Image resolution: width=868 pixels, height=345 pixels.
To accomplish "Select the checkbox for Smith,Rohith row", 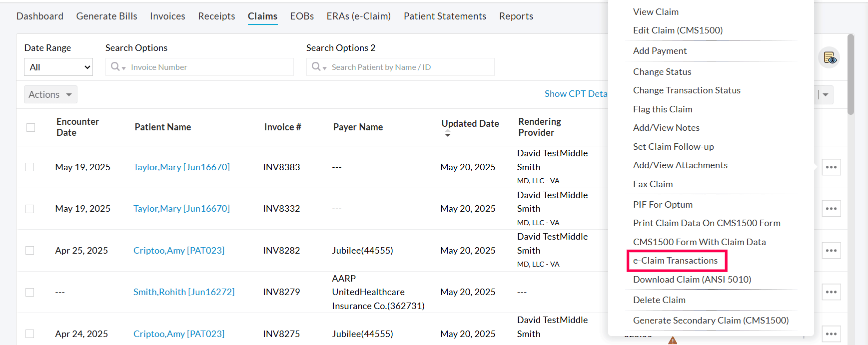I will pos(30,292).
